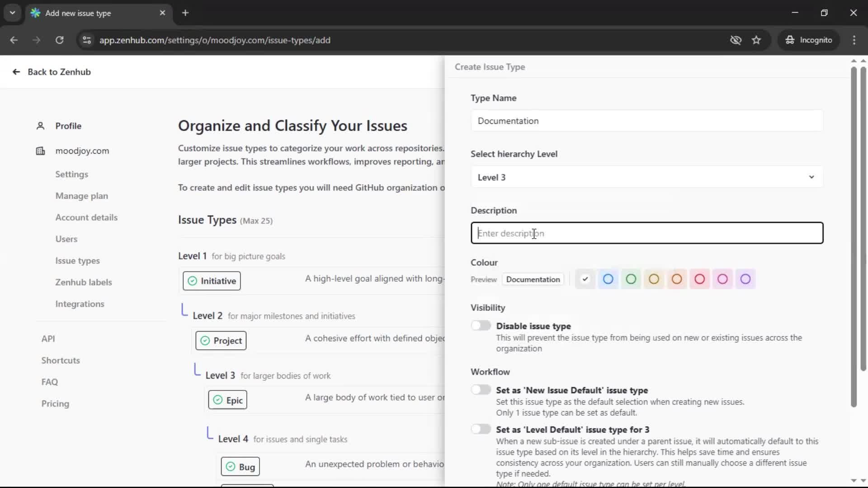Select Zenhub labels in the sidebar

[x=83, y=282]
